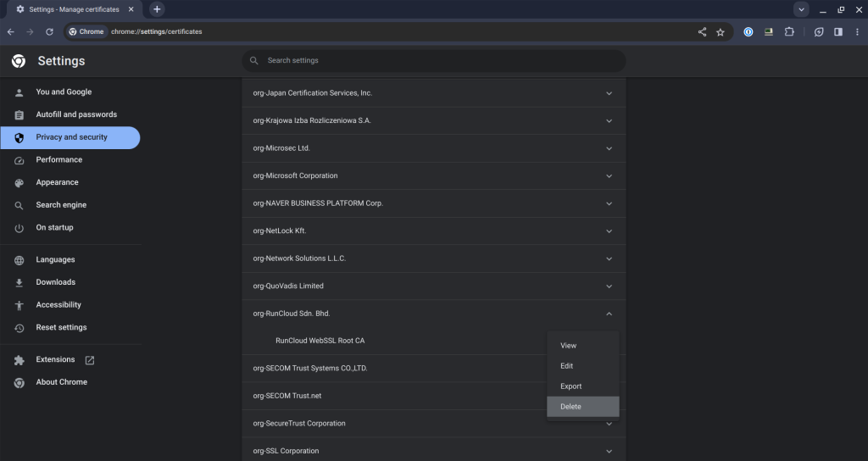
Task: Open the Chrome three-dot menu
Action: pos(858,32)
